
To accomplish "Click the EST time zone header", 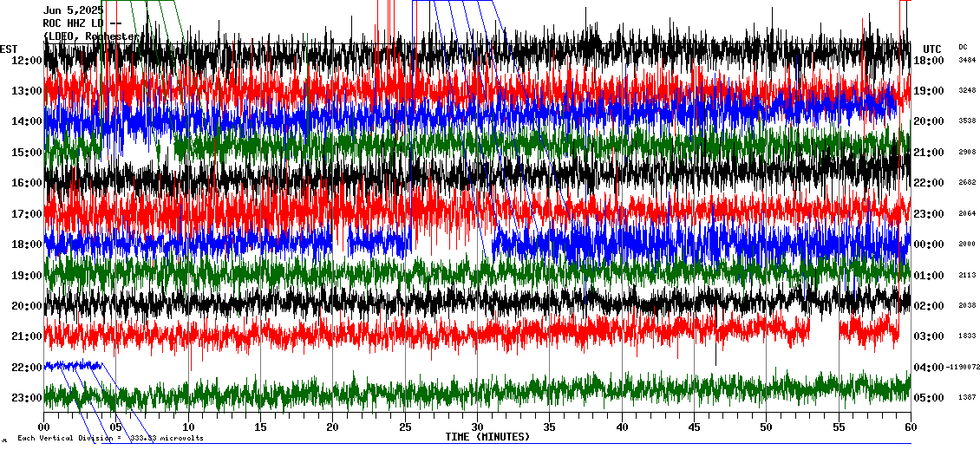I will tap(9, 49).
